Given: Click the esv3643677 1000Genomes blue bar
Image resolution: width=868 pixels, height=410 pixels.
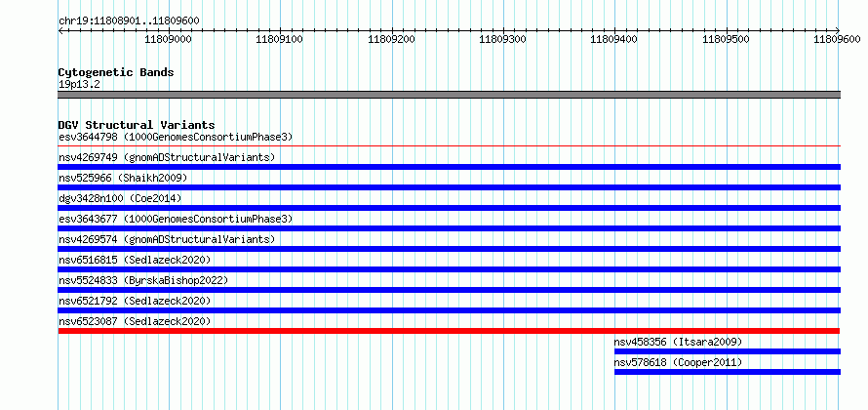Looking at the screenshot, I should coord(449,228).
